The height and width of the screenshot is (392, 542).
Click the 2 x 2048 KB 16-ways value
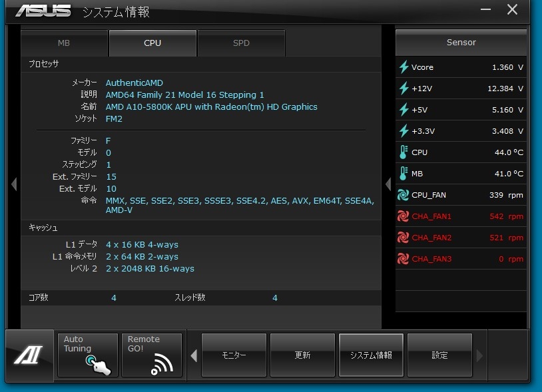coord(150,269)
